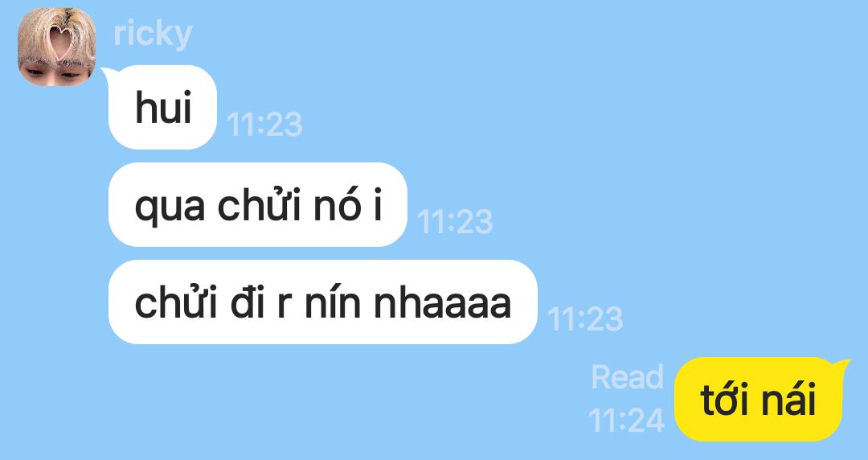Click the pointed tail of the yellow bubble
The image size is (868, 460).
(844, 364)
